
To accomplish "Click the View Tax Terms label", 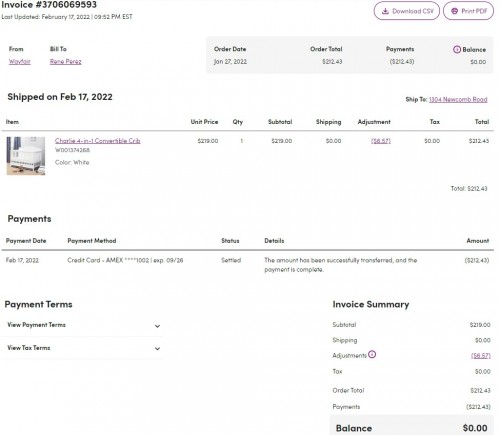I will [x=29, y=348].
